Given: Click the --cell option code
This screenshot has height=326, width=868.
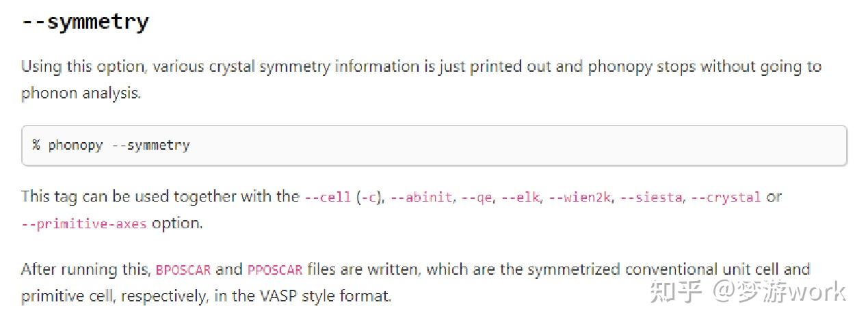Looking at the screenshot, I should [x=327, y=198].
